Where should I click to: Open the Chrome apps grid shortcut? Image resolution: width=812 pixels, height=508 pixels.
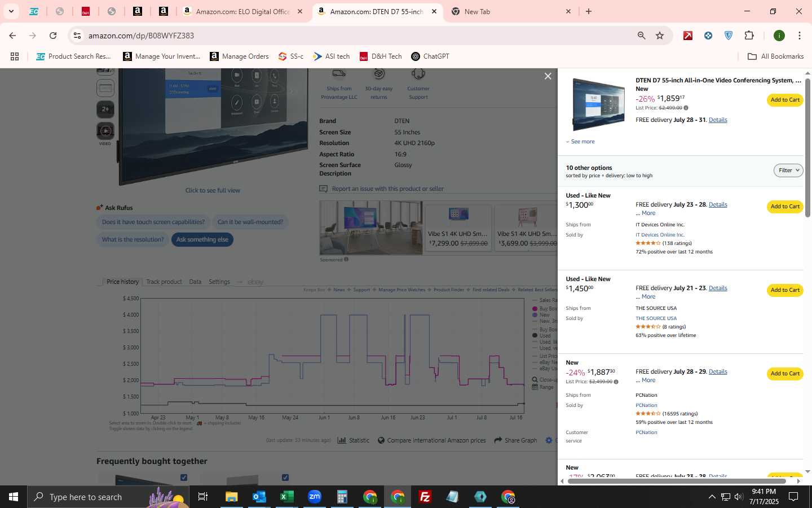15,56
